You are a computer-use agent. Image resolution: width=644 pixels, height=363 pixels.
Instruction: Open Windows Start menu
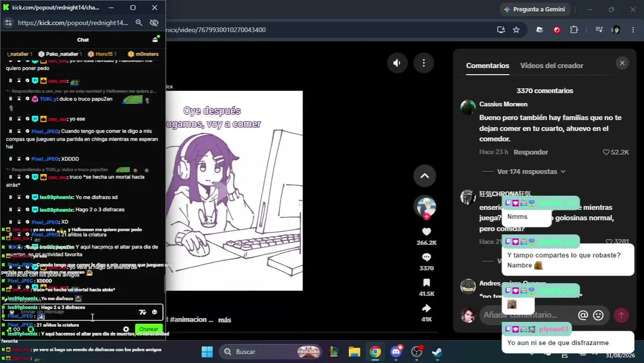pos(207,352)
